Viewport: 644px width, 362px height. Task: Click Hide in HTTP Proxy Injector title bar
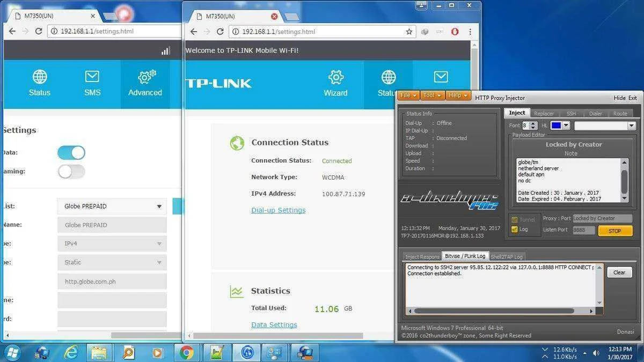click(x=619, y=98)
